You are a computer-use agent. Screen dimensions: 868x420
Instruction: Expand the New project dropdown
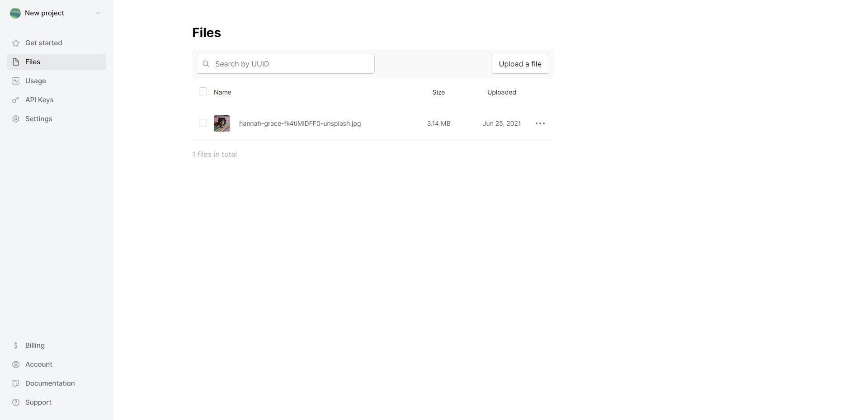98,13
